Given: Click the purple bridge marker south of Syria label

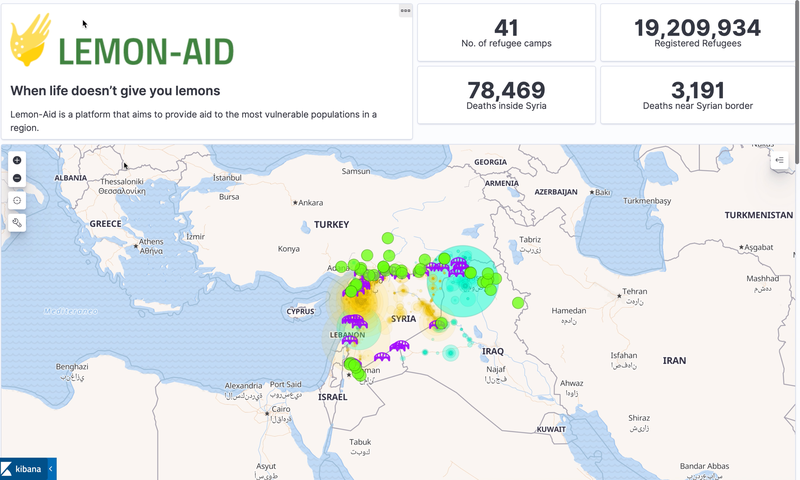Looking at the screenshot, I should (399, 346).
